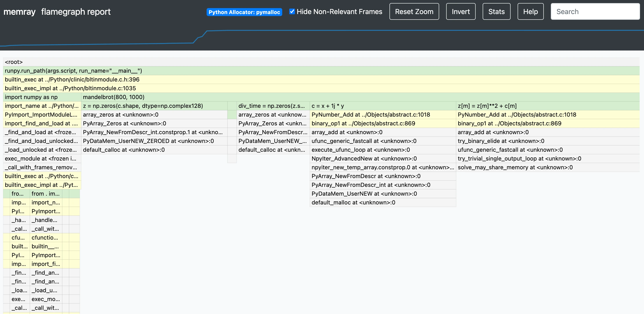Viewport: 644px width, 314px height.
Task: Open the Help dialog
Action: pos(530,11)
